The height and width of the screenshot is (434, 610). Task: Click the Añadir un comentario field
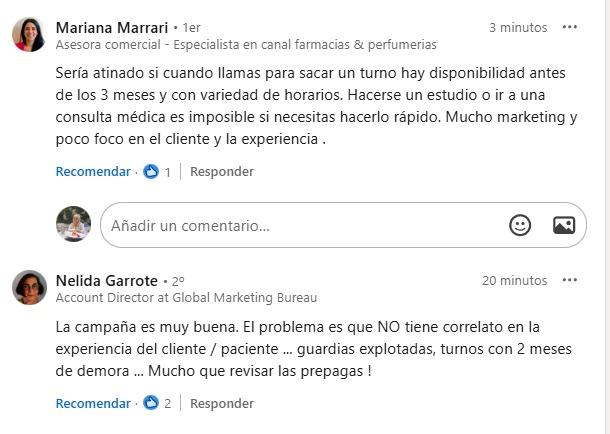(x=300, y=226)
